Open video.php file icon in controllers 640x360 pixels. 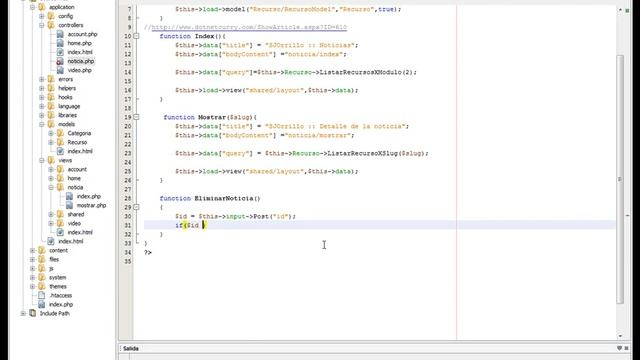[60, 70]
